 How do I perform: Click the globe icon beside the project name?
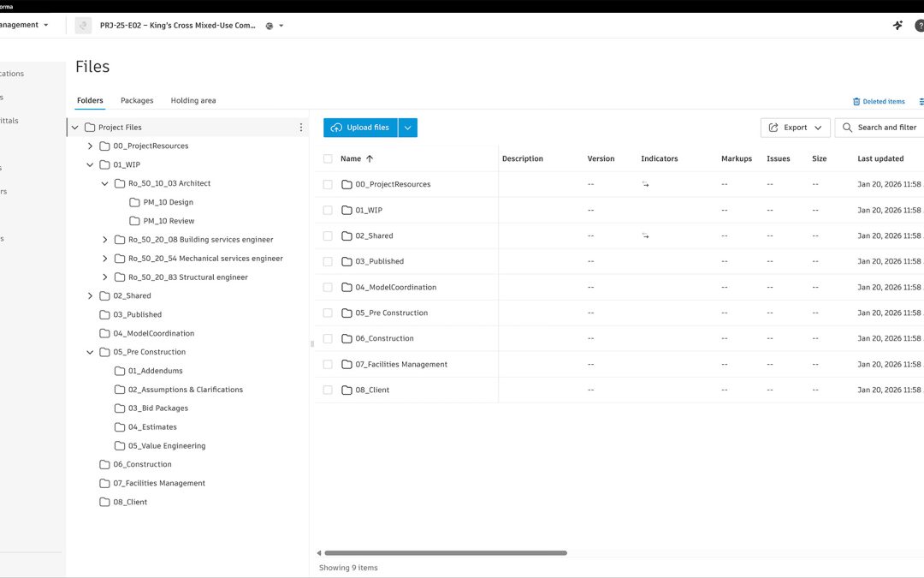point(269,26)
